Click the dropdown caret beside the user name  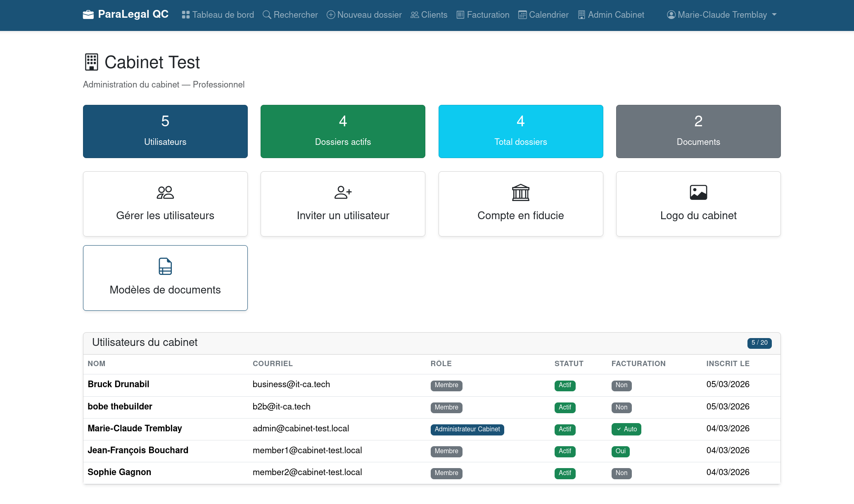point(774,15)
